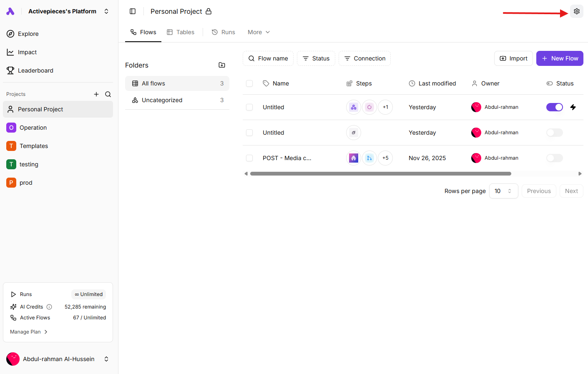This screenshot has height=374, width=588.
Task: Click the Import button
Action: tap(513, 58)
